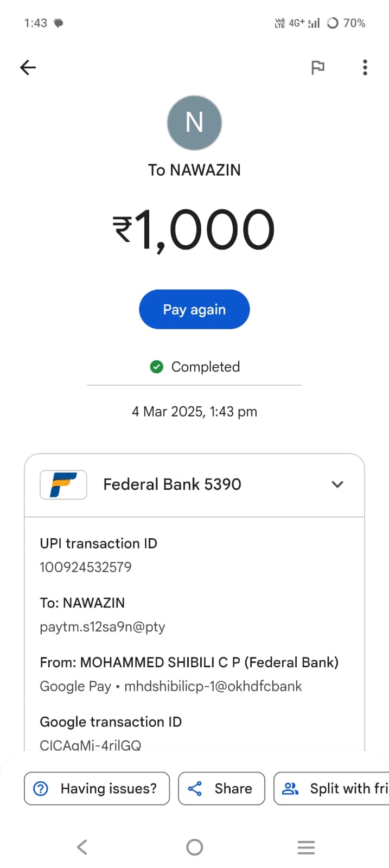
Task: Tap the paytm.s12sa9n@pty UPI address
Action: (103, 627)
